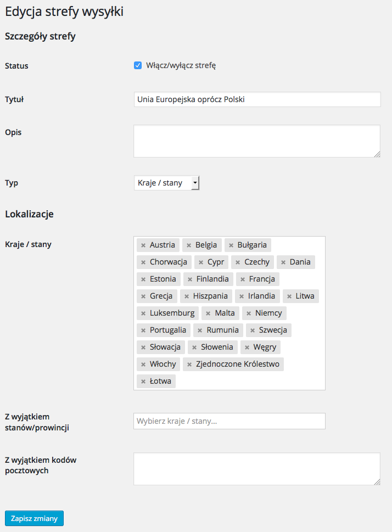Remove the Chorwacja country tag
Screen dimensions: 392x532
[x=143, y=262]
